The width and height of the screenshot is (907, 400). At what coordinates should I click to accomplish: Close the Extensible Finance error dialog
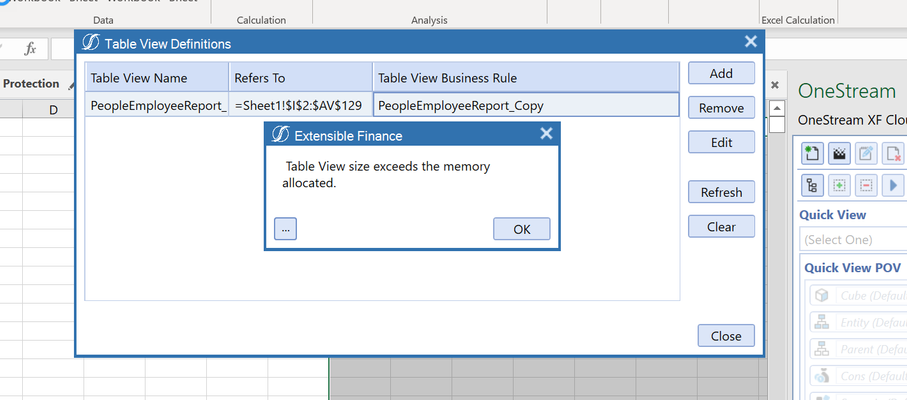[546, 134]
